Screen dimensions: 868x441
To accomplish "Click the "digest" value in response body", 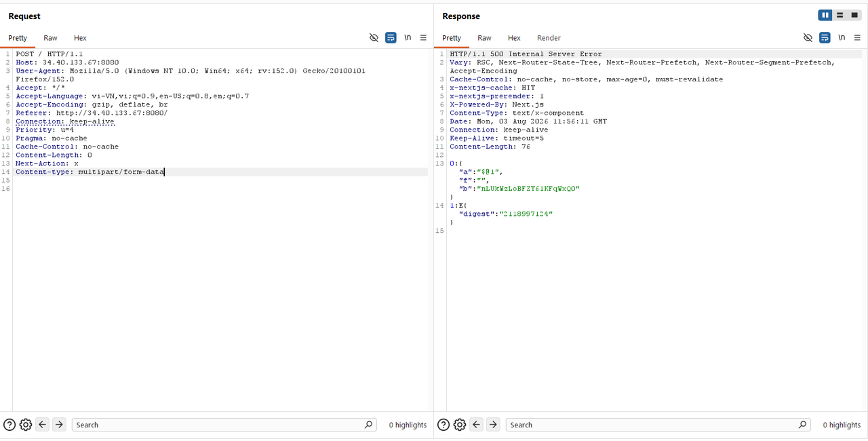I will point(526,214).
